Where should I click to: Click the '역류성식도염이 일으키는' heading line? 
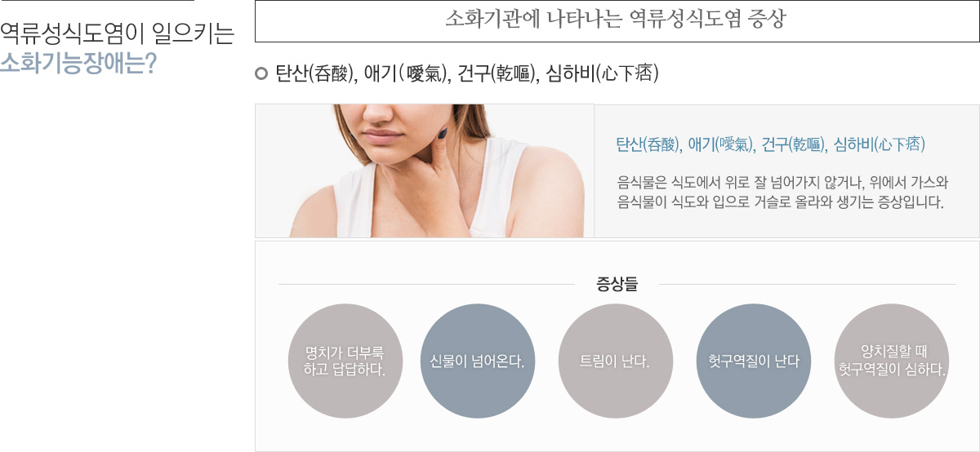[x=117, y=33]
